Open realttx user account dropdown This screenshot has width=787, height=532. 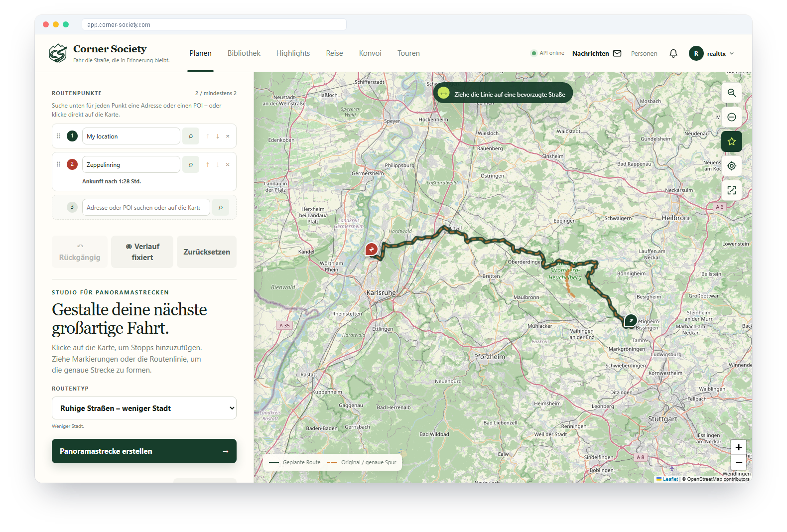(712, 53)
